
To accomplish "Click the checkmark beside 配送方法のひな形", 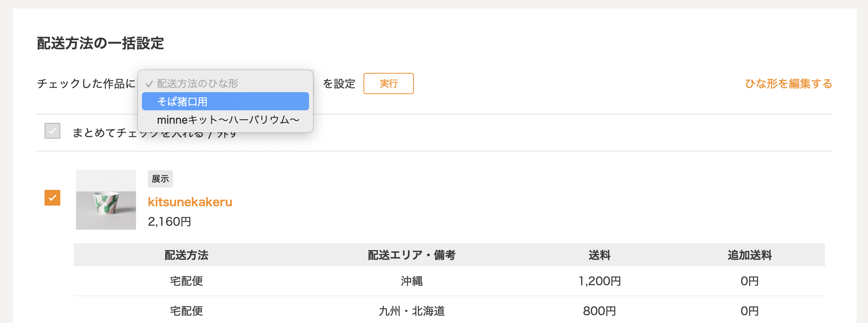I will coord(149,84).
